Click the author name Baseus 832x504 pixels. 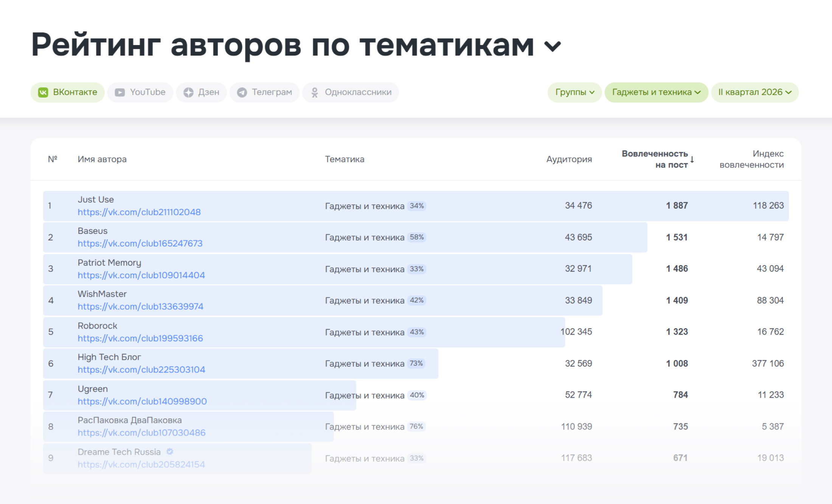(93, 231)
